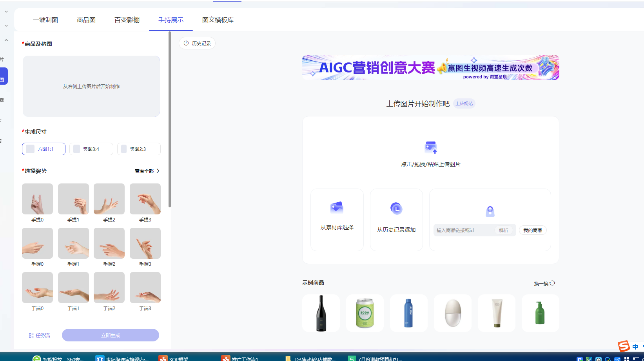Click the 换一换 refresh icon
Viewport: 644px width, 361px height.
552,283
